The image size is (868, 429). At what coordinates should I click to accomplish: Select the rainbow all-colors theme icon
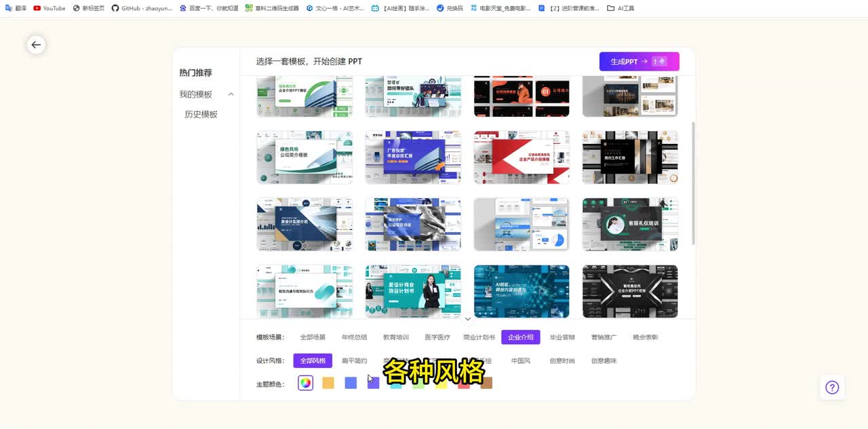(x=306, y=383)
